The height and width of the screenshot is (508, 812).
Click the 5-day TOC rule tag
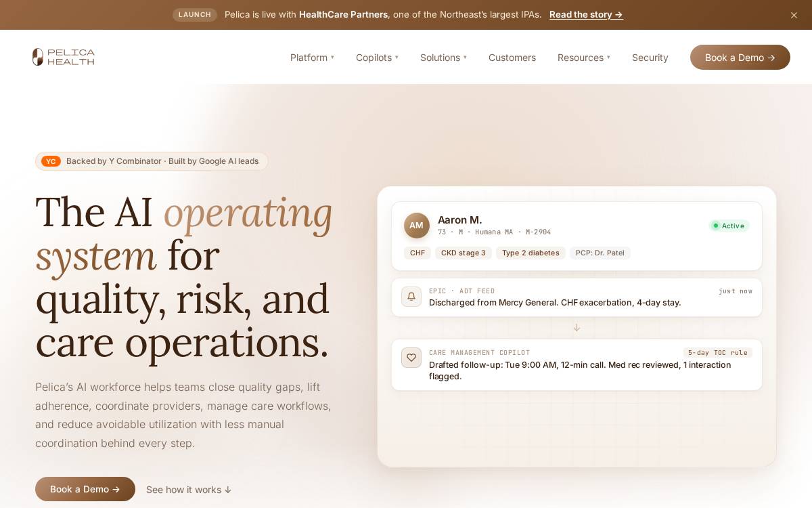(717, 353)
